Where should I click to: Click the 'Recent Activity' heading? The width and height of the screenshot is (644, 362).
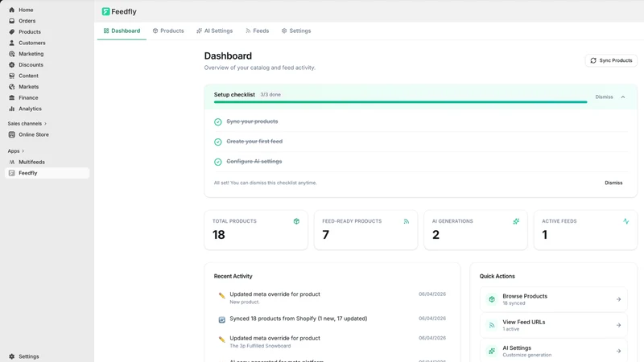tap(233, 276)
